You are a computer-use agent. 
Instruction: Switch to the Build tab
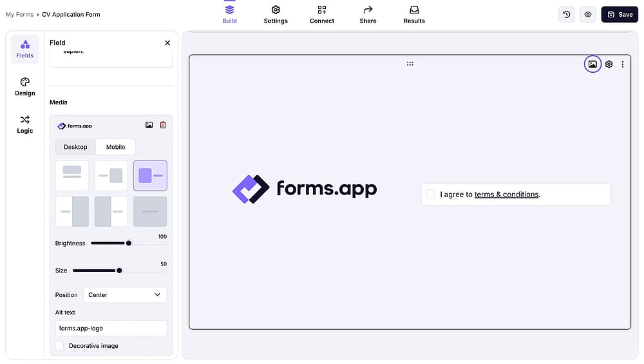(x=229, y=14)
